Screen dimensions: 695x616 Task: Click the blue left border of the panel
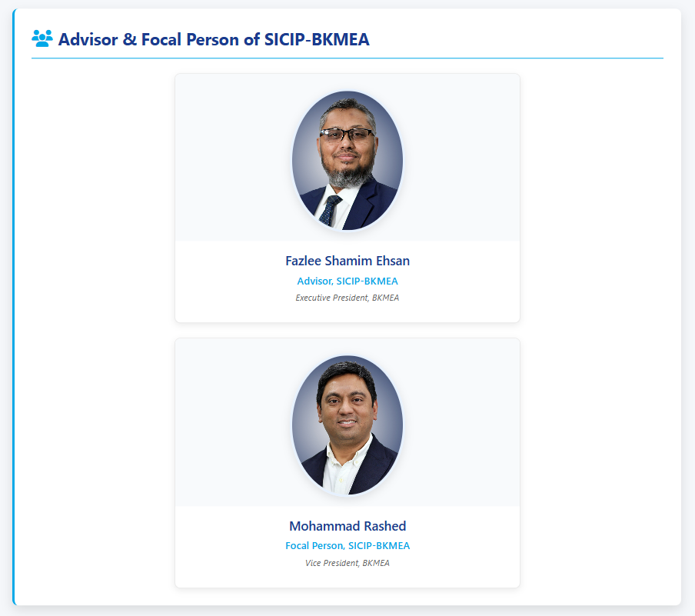click(14, 308)
